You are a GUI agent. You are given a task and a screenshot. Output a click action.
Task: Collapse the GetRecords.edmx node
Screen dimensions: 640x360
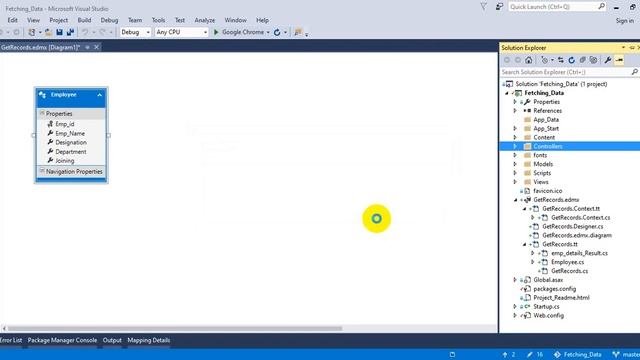point(516,200)
